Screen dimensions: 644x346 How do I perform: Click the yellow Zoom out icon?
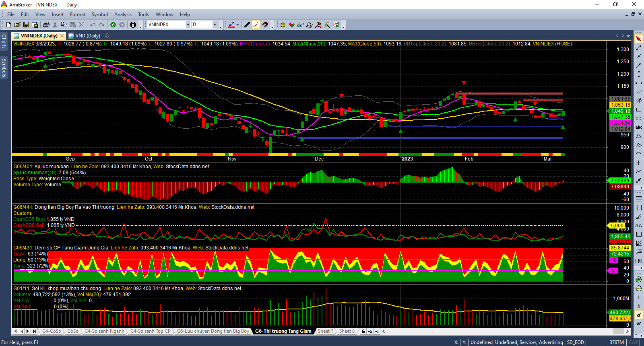coord(639,288)
